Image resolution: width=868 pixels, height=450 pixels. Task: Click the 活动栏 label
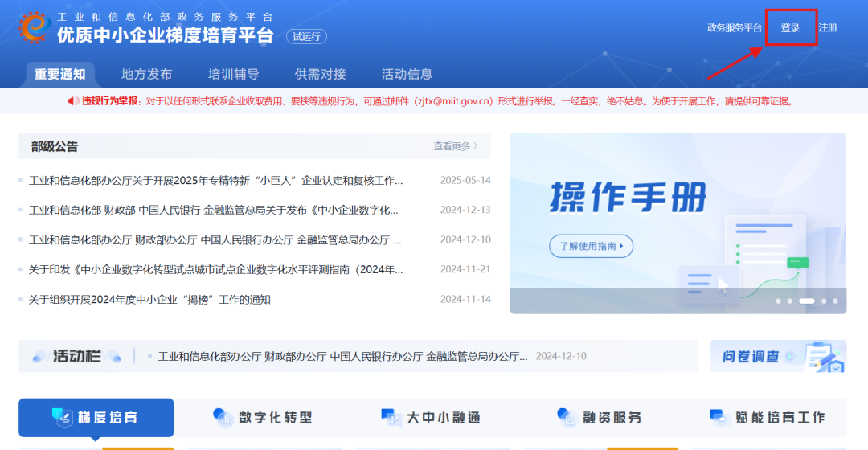(77, 356)
